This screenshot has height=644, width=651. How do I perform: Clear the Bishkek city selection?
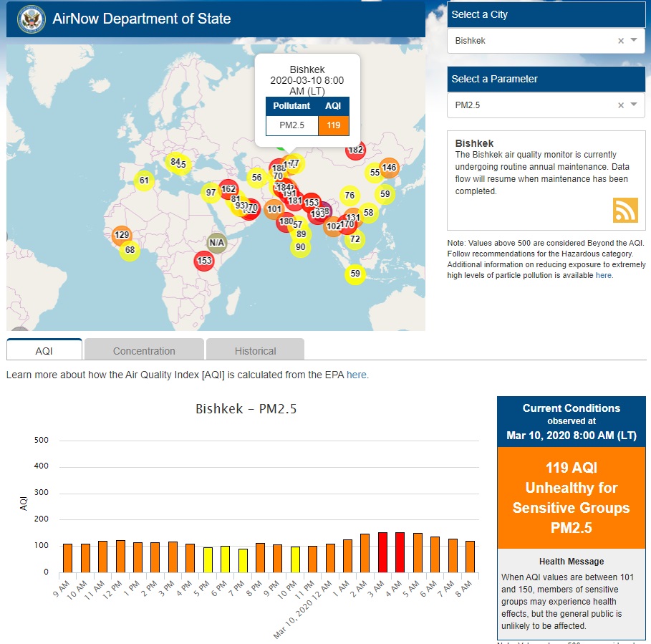click(x=621, y=41)
